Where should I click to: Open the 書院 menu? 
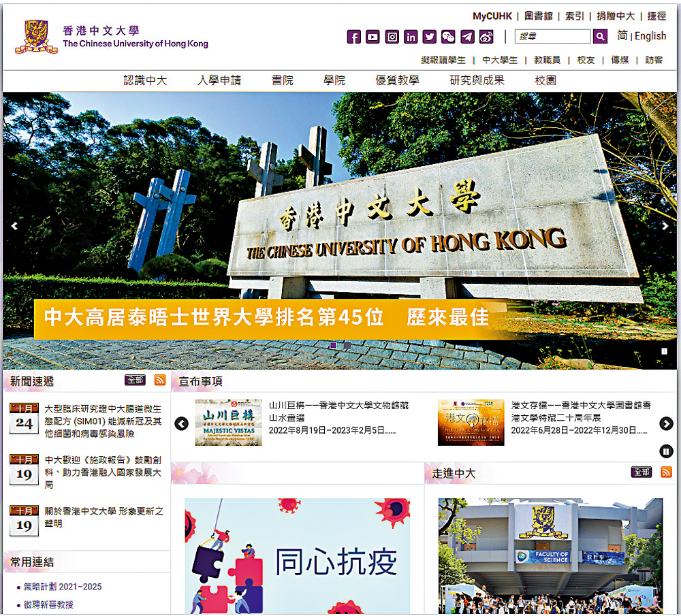[283, 80]
